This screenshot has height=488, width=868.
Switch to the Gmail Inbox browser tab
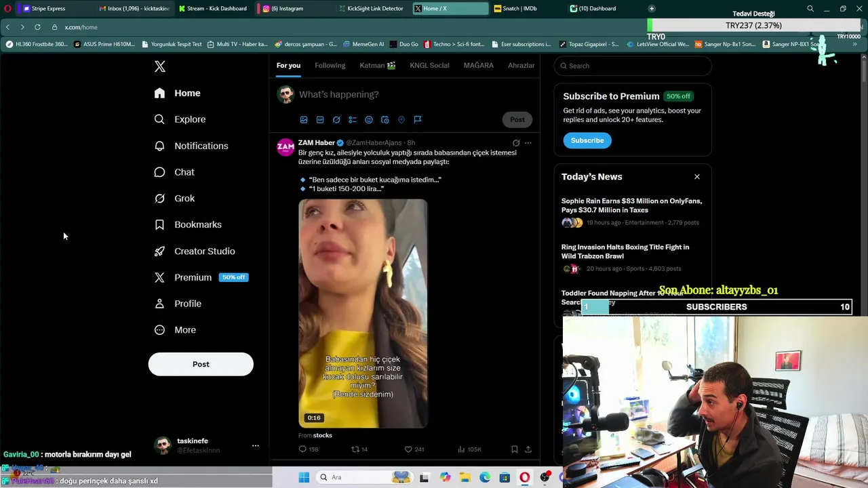(134, 9)
